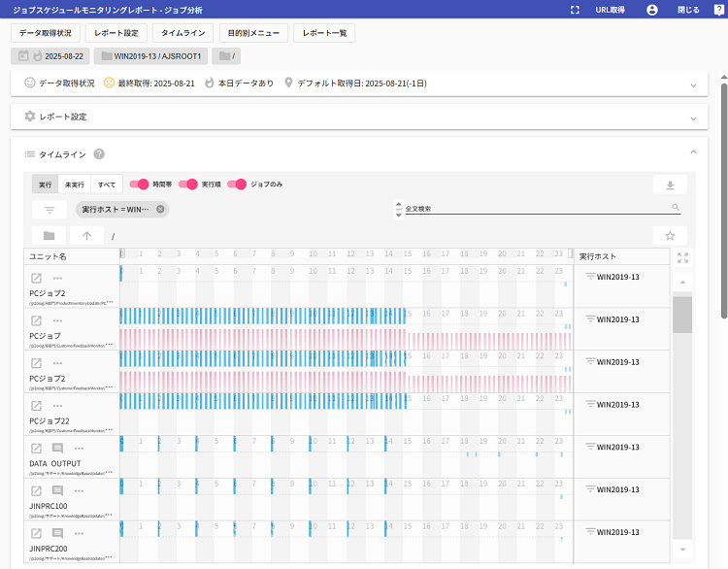
Task: Open more menu for PCジョブ22
Action: (x=57, y=406)
